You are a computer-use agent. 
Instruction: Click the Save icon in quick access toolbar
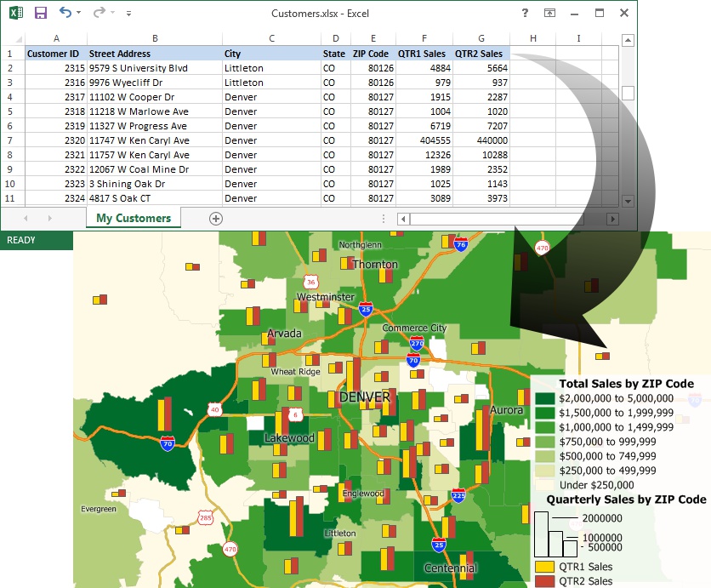tap(40, 14)
